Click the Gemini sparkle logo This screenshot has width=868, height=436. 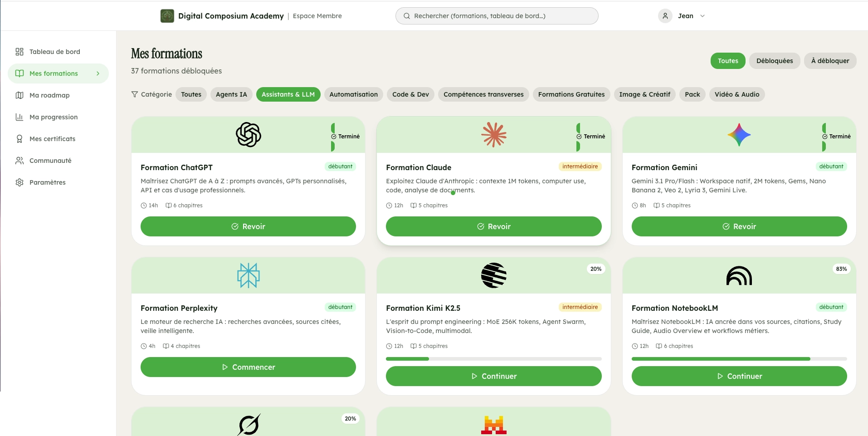[x=739, y=135]
